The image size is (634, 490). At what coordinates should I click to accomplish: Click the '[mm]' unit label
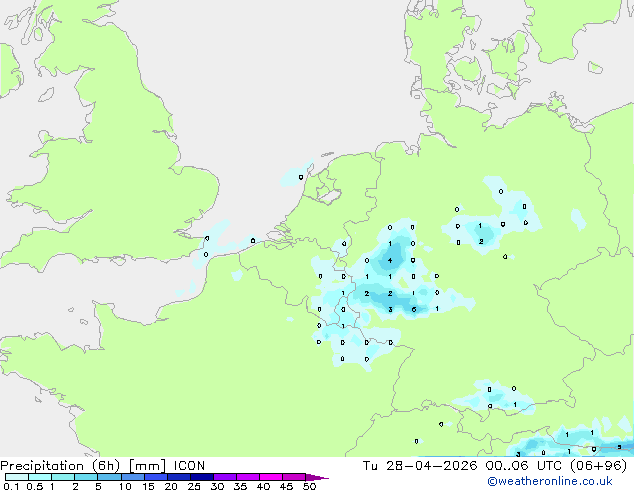147,466
